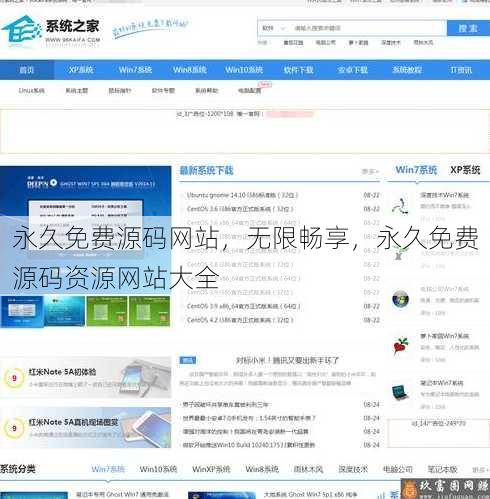Screen dimensions: 490x499
Task: Switch to the XP系统 tab in right sidebar
Action: [465, 170]
